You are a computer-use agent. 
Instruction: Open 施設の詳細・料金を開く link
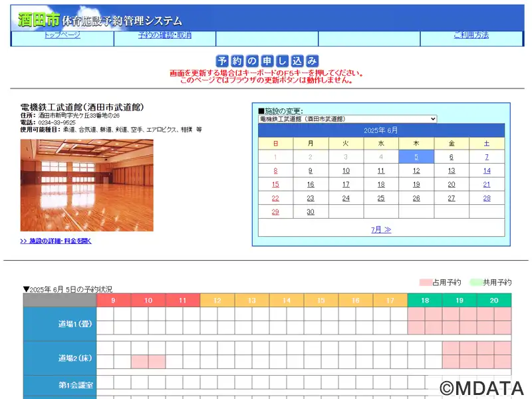pyautogui.click(x=56, y=241)
